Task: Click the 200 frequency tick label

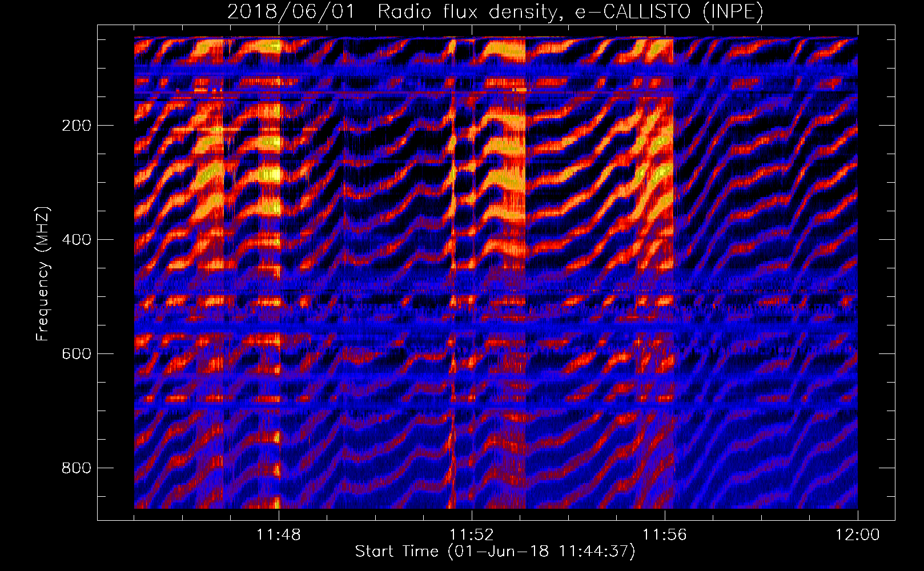Action: click(x=76, y=126)
